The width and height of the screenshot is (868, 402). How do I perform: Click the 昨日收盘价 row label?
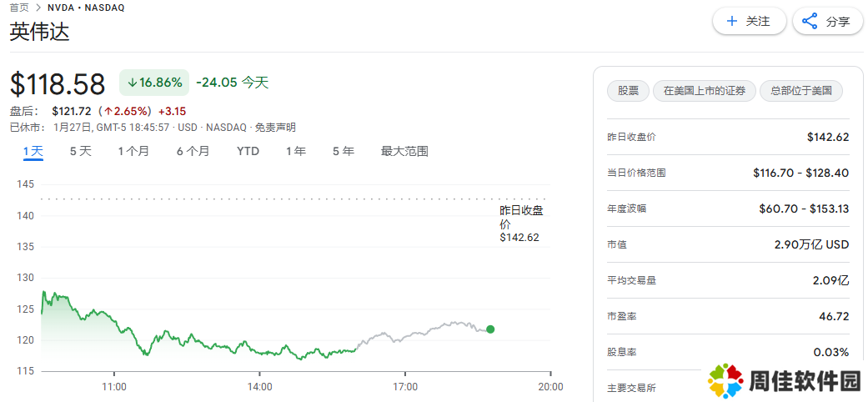[x=631, y=137]
